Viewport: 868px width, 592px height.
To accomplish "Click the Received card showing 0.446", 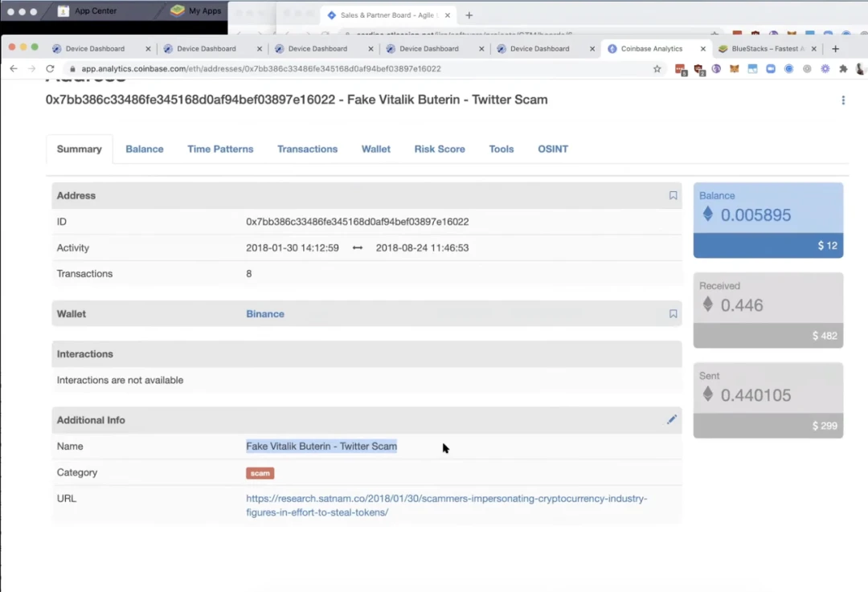I will tap(768, 310).
